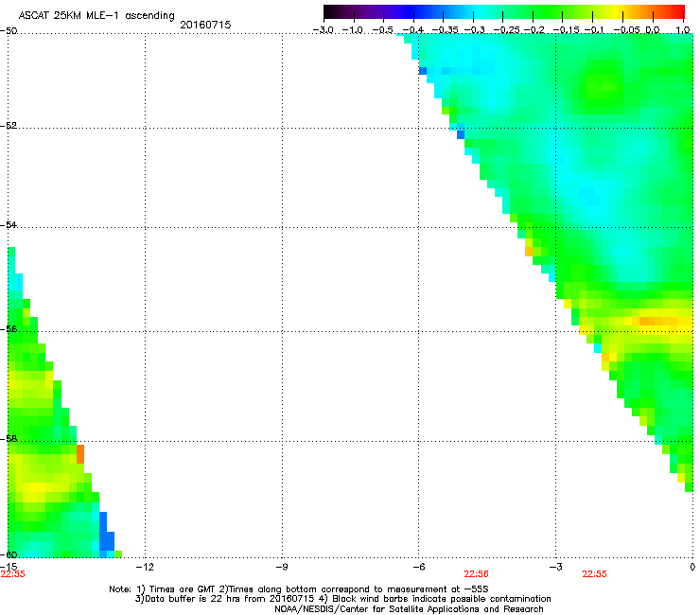The height and width of the screenshot is (615, 700).
Task: Click the -1.0 colorbar label
Action: pos(353,30)
